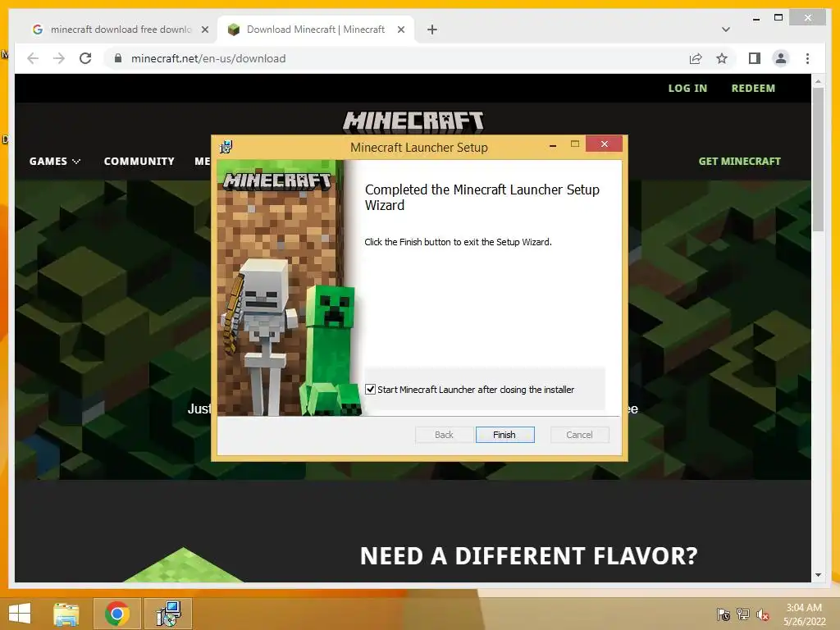Click the Cancel button in setup wizard
The height and width of the screenshot is (630, 840).
tap(579, 435)
